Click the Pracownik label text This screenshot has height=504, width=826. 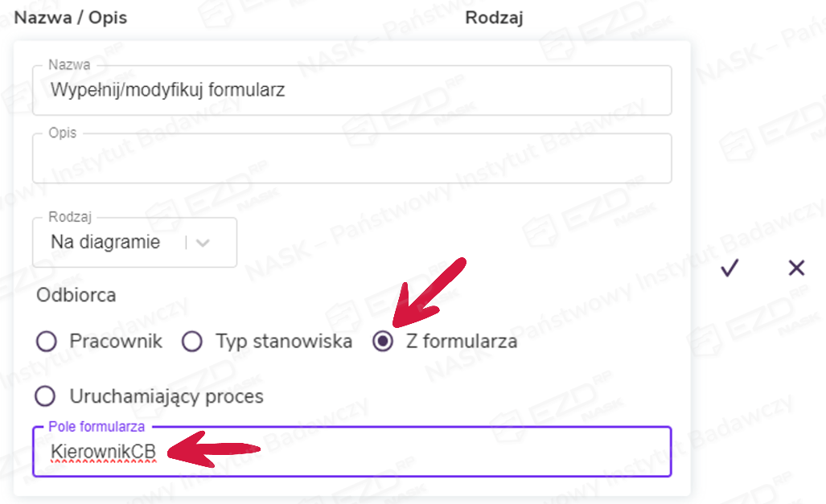pyautogui.click(x=116, y=342)
